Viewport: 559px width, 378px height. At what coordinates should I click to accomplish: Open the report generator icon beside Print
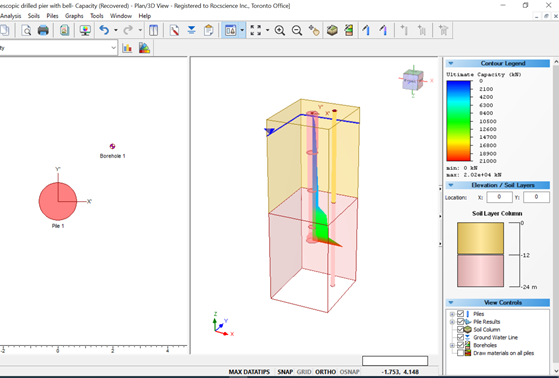coord(64,30)
